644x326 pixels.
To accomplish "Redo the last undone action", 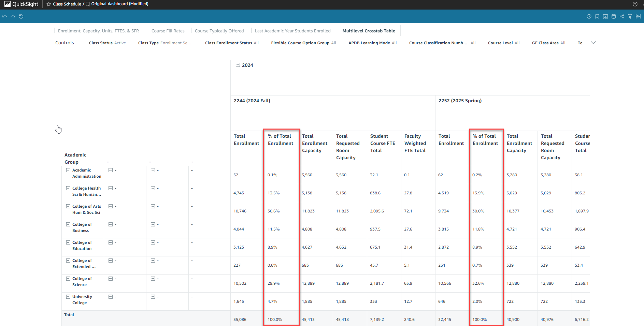I will coord(13,16).
